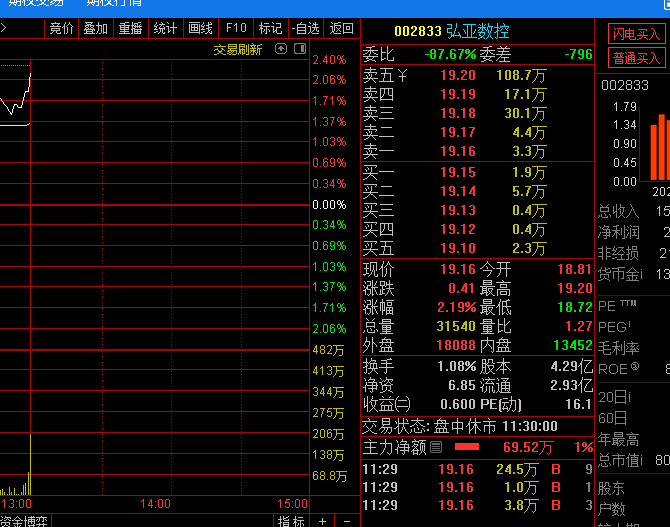Click the 主力净额 69.52万 value

(528, 448)
